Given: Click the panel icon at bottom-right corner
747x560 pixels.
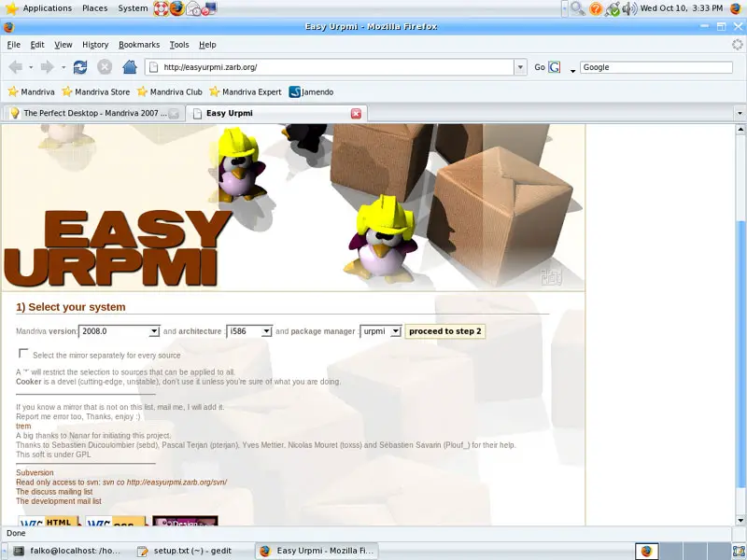Looking at the screenshot, I should (739, 551).
